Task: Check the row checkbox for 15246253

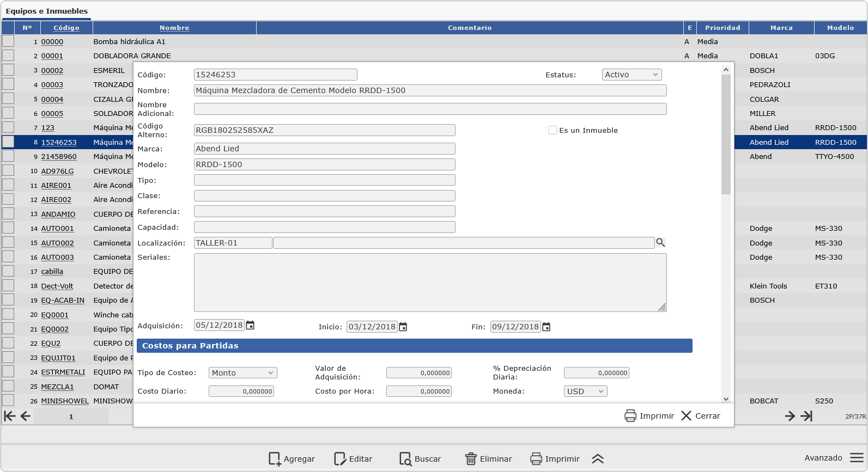Action: [x=8, y=142]
